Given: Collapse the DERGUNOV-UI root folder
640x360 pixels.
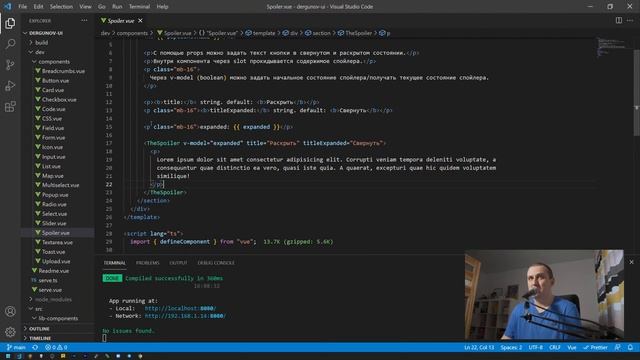Looking at the screenshot, I should click(46, 33).
